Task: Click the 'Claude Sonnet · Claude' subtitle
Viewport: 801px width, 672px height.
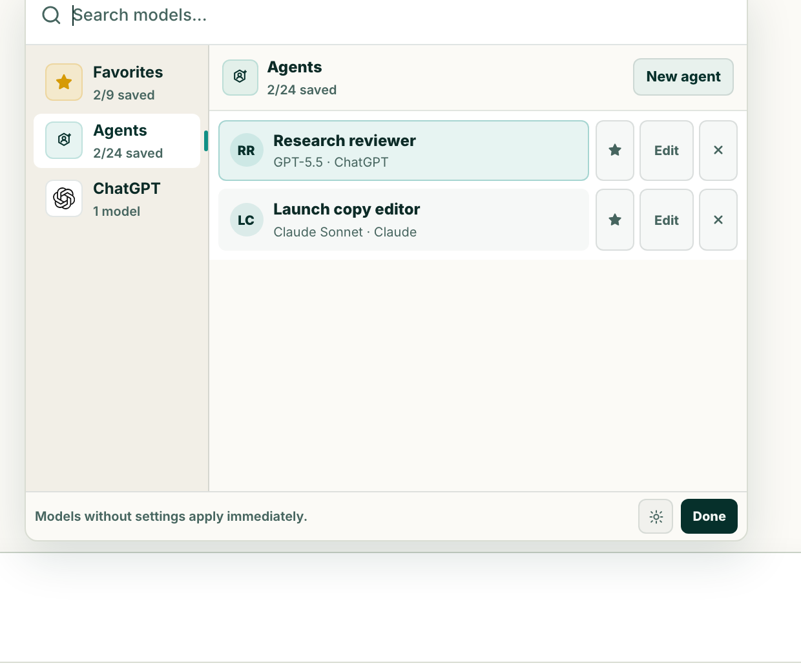Action: (345, 232)
